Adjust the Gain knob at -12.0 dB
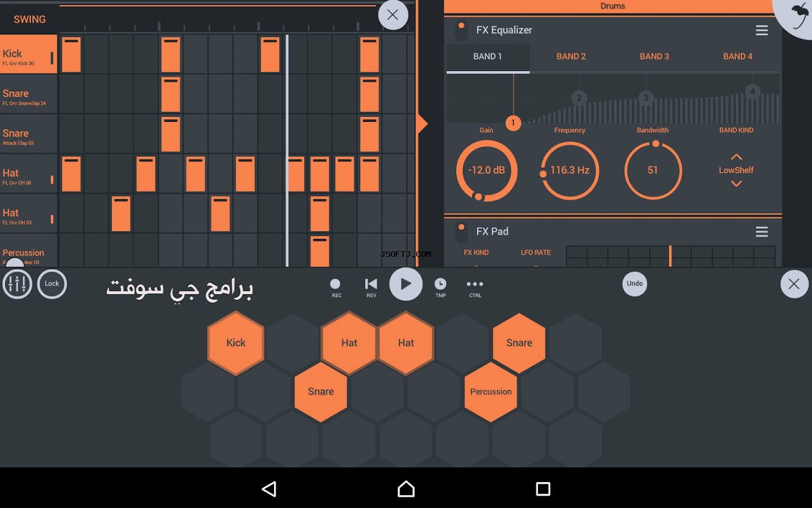The image size is (812, 508). 487,170
